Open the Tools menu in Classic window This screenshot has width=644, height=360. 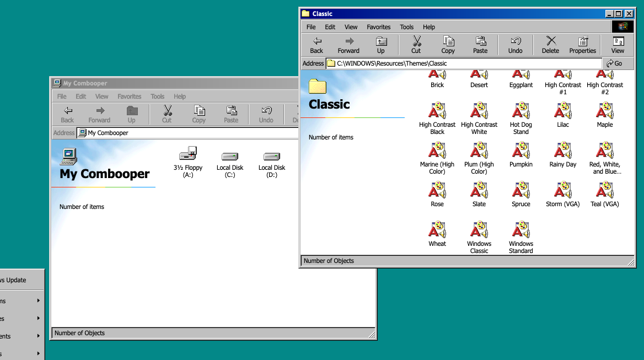[x=407, y=27]
